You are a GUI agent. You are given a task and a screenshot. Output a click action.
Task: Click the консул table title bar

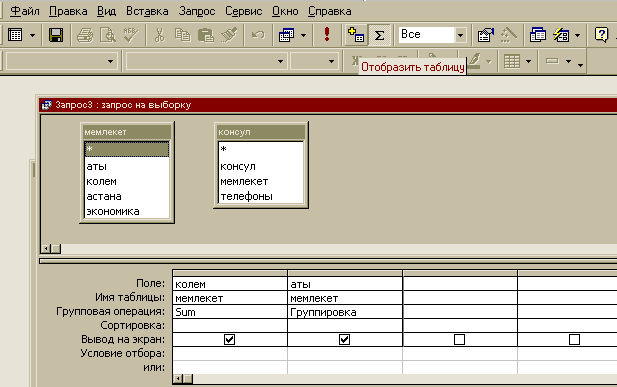(x=261, y=132)
